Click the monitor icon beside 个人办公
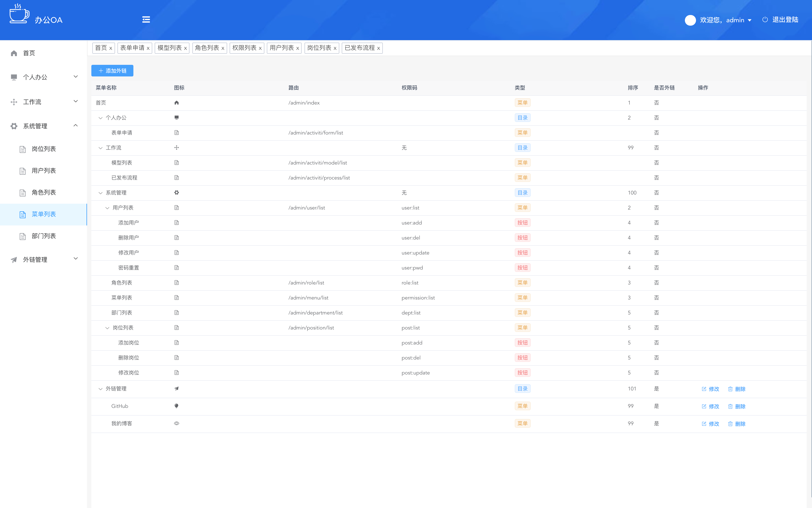The width and height of the screenshot is (812, 508). (14, 77)
